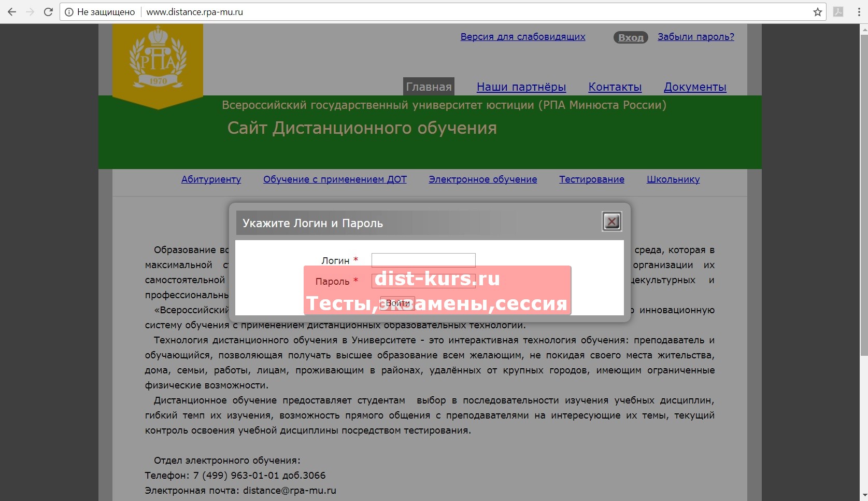Reload the page with the refresh icon

click(x=48, y=12)
